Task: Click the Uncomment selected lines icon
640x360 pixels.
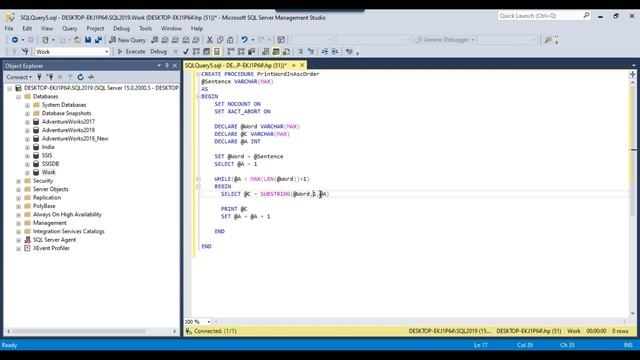Action: tap(311, 51)
